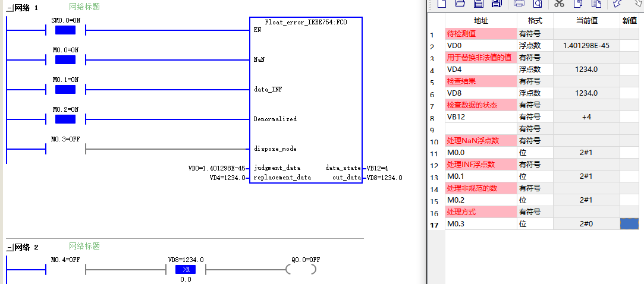
Task: Select the M0.3=OFF contact in the ladder
Action: (65, 149)
